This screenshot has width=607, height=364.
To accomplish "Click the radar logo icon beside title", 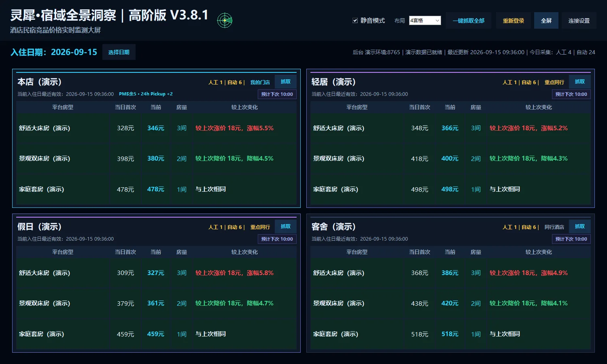I will tap(225, 20).
